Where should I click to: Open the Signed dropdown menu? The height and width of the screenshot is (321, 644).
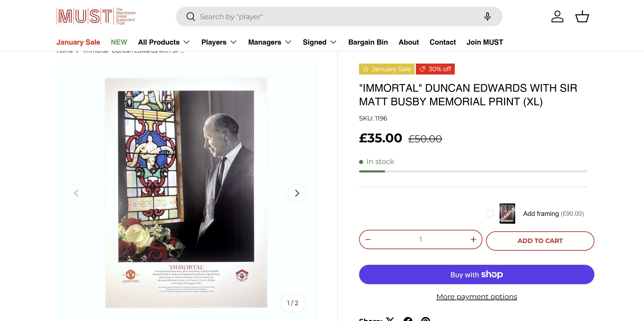click(320, 42)
